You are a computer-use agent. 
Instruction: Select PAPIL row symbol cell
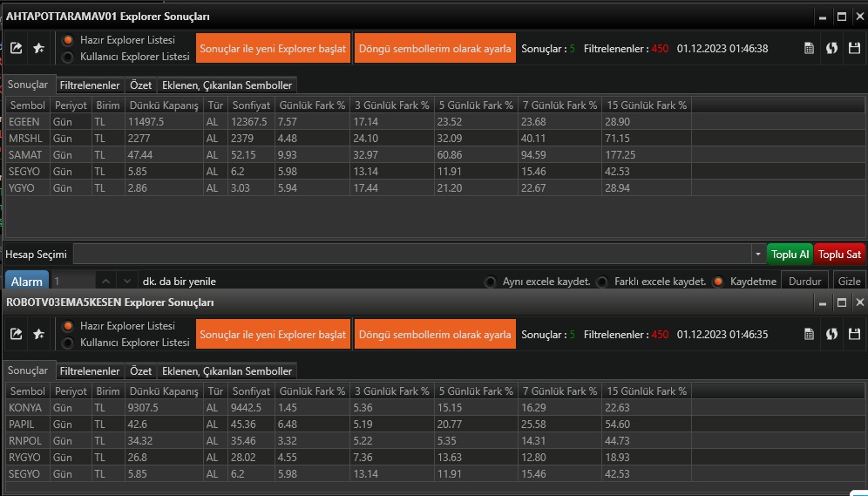point(28,424)
